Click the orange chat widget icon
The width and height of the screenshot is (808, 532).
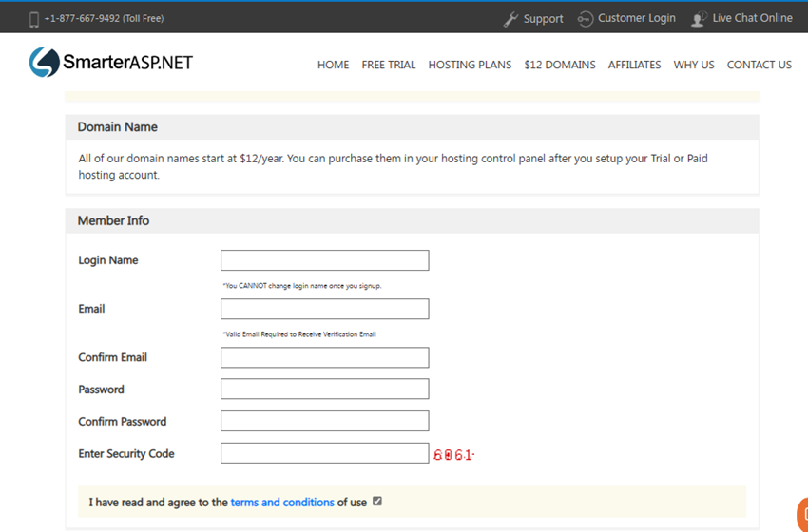tap(802, 514)
